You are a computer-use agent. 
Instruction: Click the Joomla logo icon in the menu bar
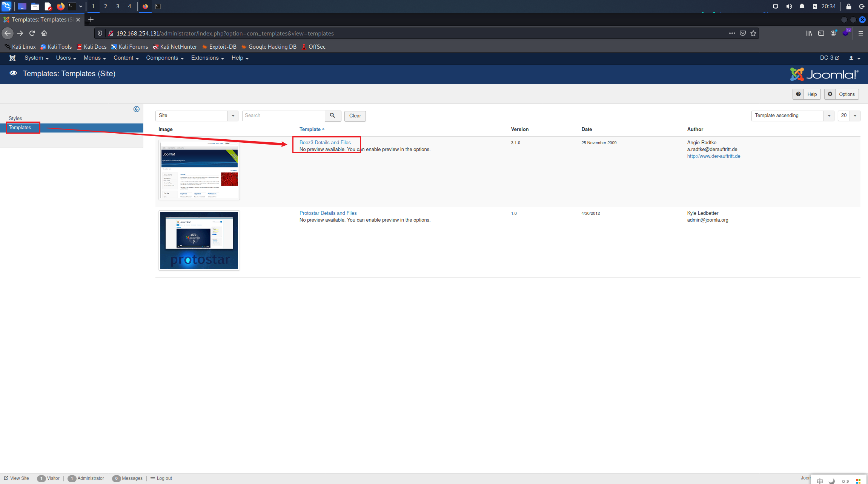click(x=12, y=58)
